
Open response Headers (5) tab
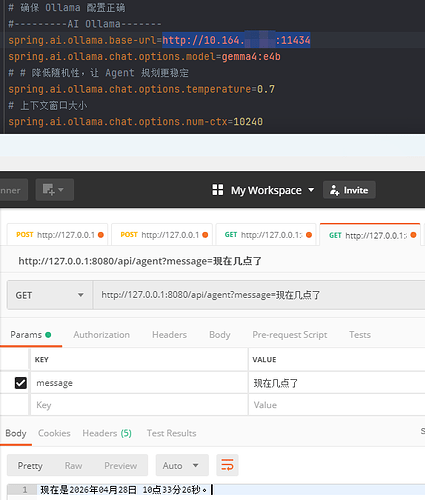pos(107,433)
